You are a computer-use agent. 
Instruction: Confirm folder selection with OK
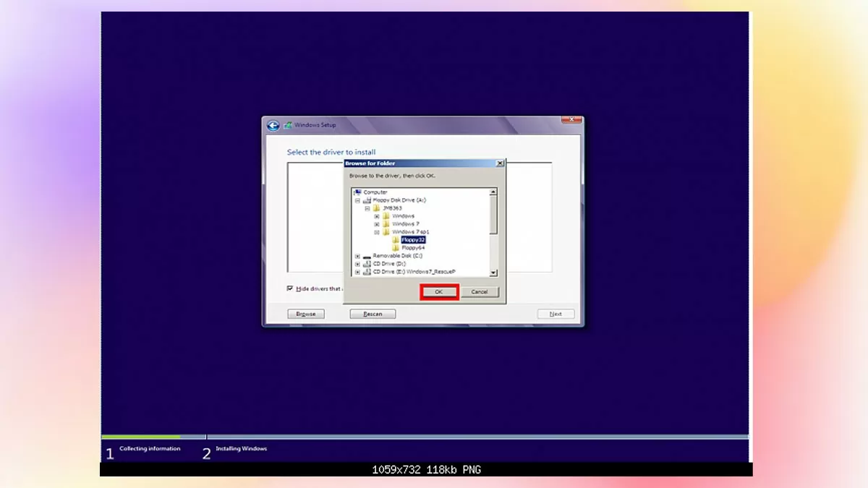tap(439, 291)
